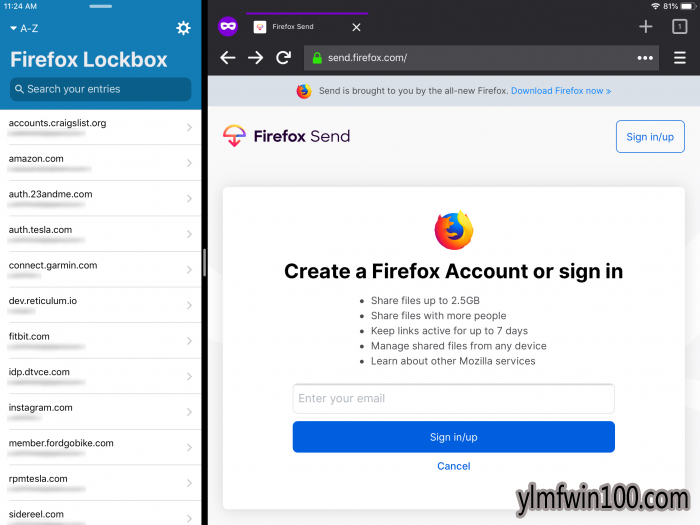Expand the auth.tesla.com entry chevron
Viewport: 700px width, 525px height.
(x=189, y=234)
